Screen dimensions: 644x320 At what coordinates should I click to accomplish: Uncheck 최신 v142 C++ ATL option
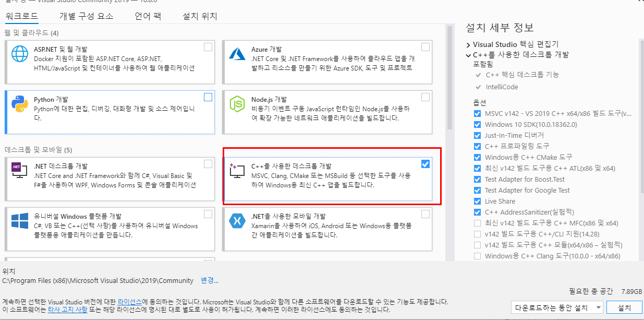[x=477, y=168]
